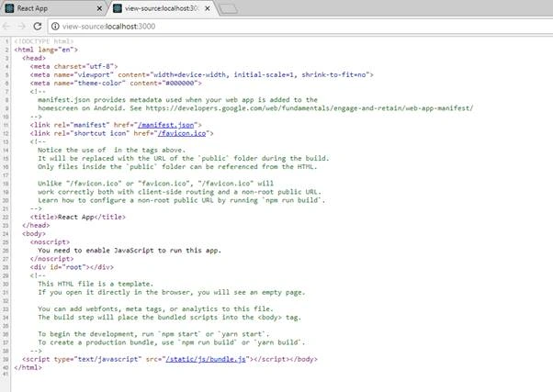
Task: Click the closing </html> tag
Action: pyautogui.click(x=28, y=368)
